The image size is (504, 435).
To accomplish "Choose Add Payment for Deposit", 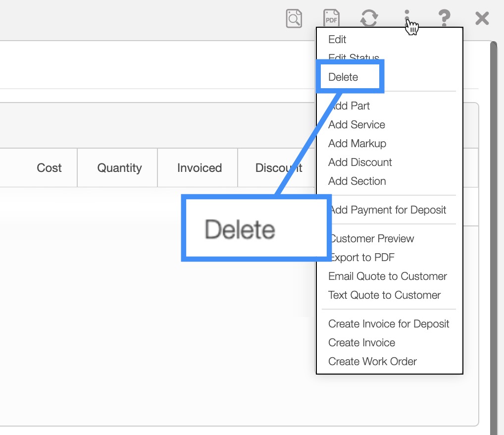I will 388,210.
